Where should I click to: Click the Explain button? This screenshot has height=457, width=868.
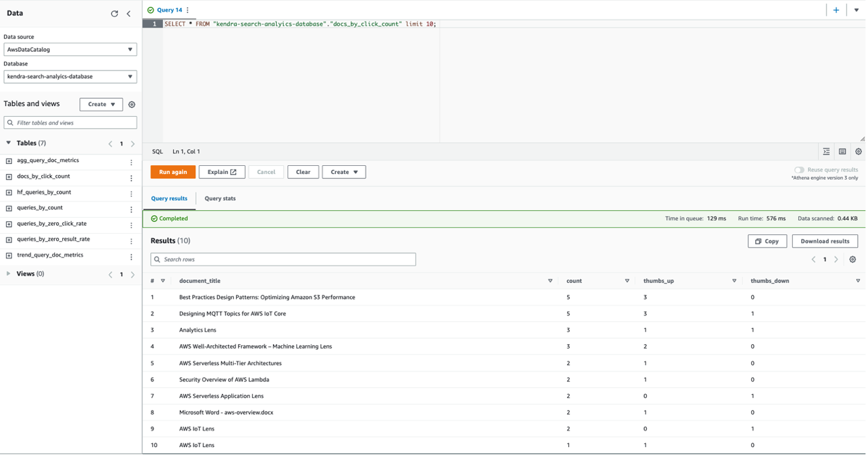(x=222, y=172)
